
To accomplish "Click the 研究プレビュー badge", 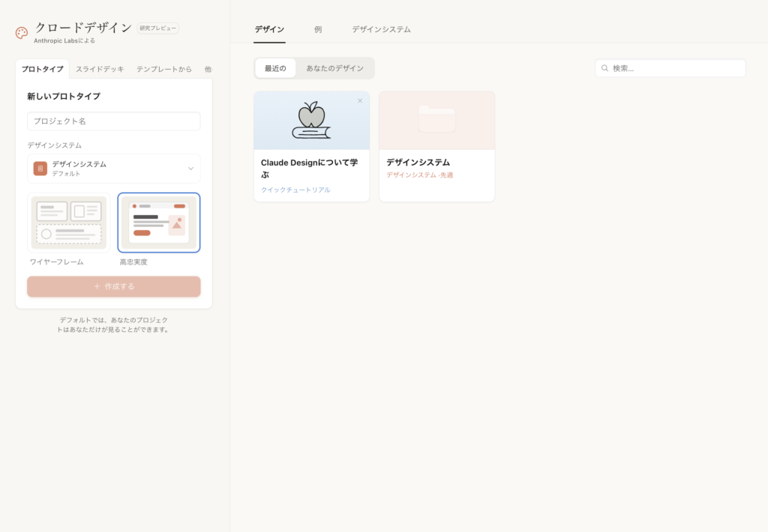I will (158, 28).
